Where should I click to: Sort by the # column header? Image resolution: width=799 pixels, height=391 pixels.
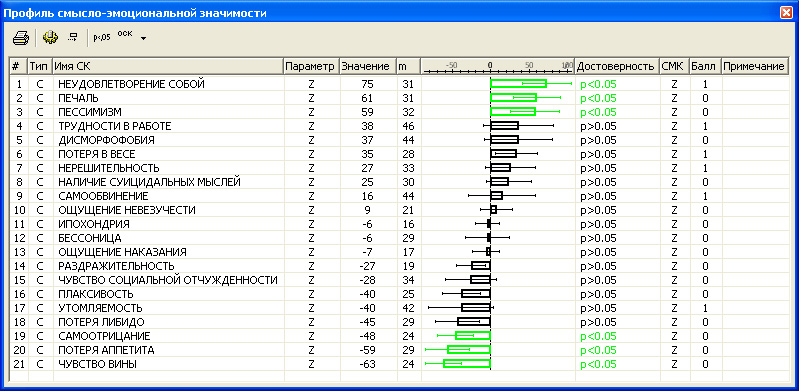(19, 66)
